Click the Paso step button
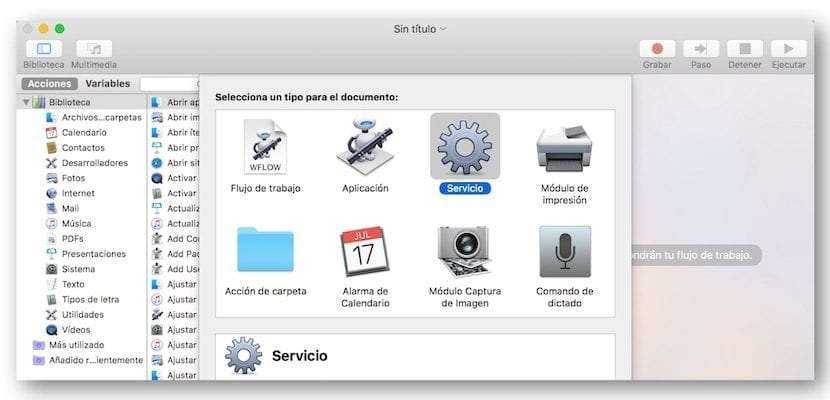The image size is (830, 400). point(701,48)
